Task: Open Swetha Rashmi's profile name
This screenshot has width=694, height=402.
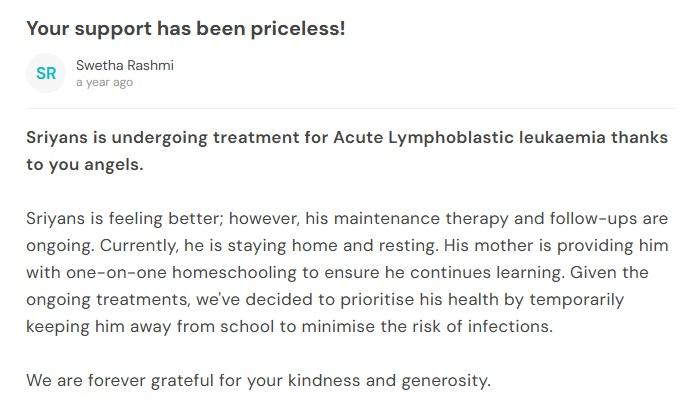Action: pyautogui.click(x=124, y=65)
